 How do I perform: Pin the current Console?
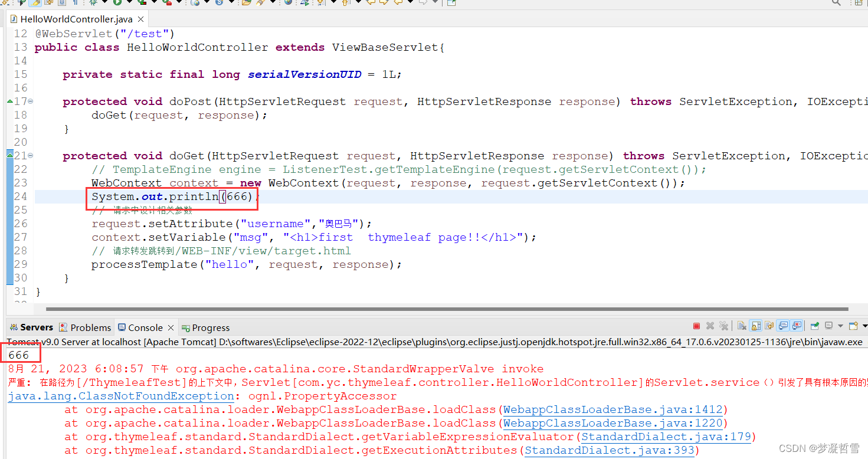815,326
